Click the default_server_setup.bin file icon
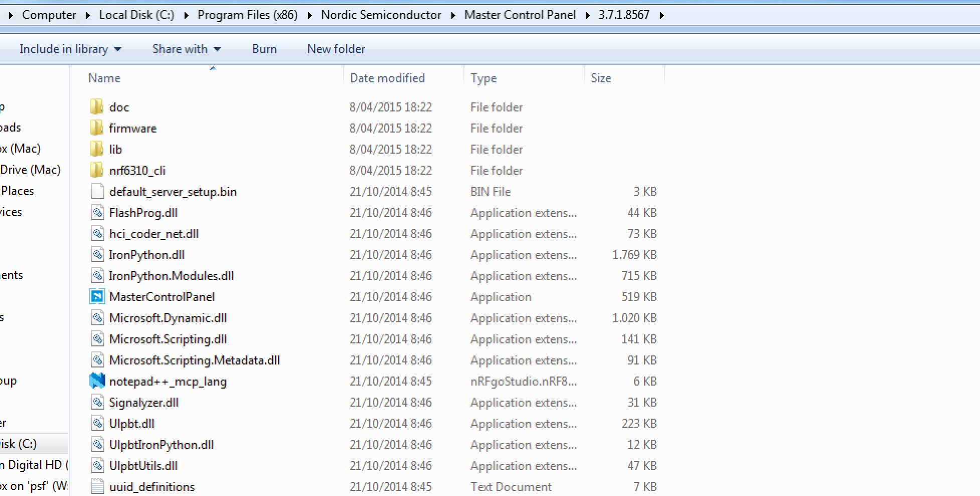This screenshot has height=496, width=980. pyautogui.click(x=97, y=191)
